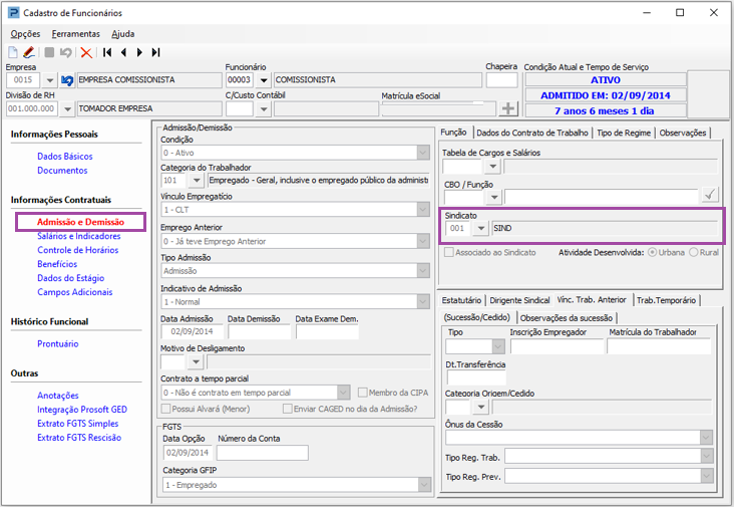Open the Benefícios link

(57, 264)
